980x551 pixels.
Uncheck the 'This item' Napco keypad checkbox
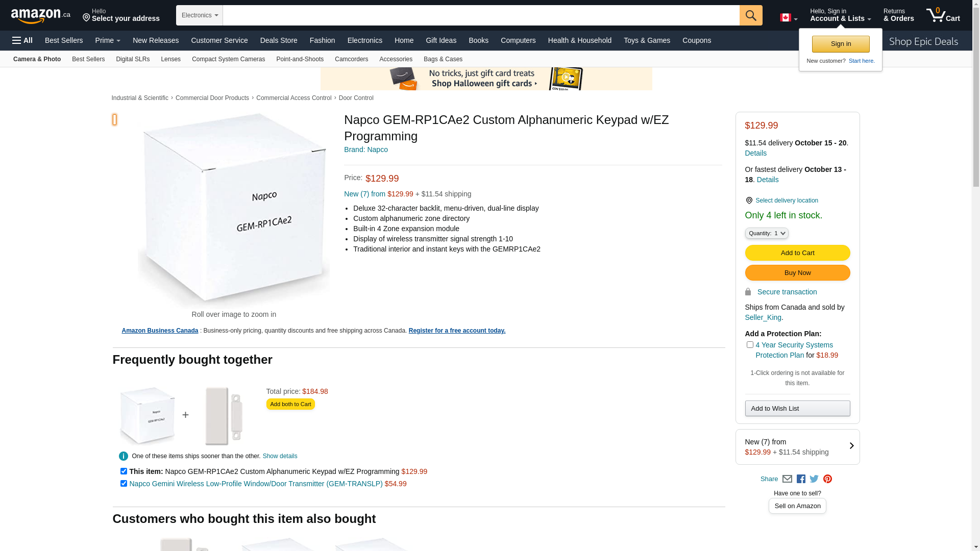124,471
